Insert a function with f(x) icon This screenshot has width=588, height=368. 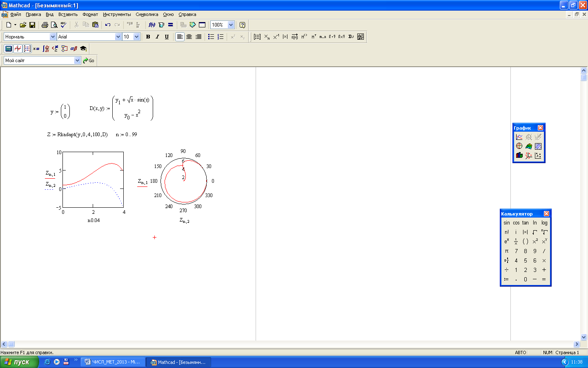coord(152,25)
